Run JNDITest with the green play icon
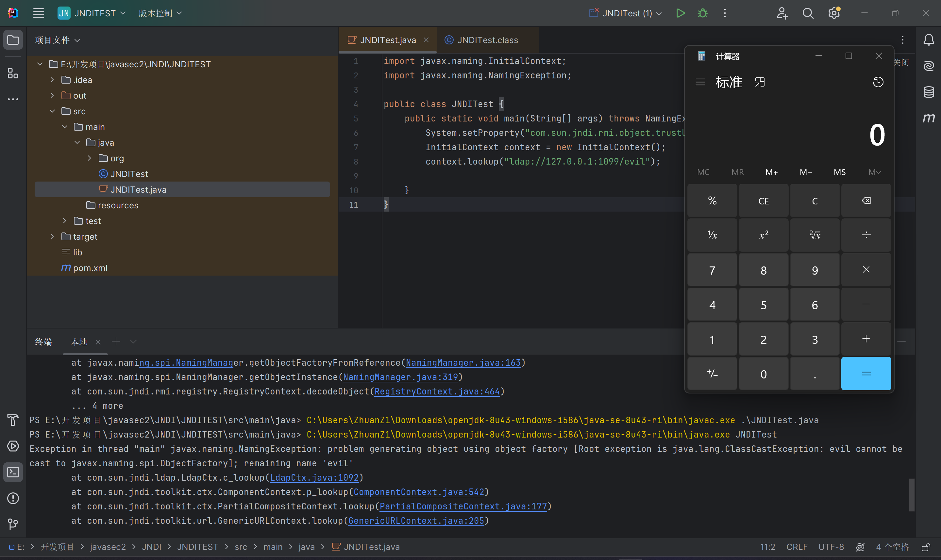This screenshot has width=941, height=560. click(680, 13)
